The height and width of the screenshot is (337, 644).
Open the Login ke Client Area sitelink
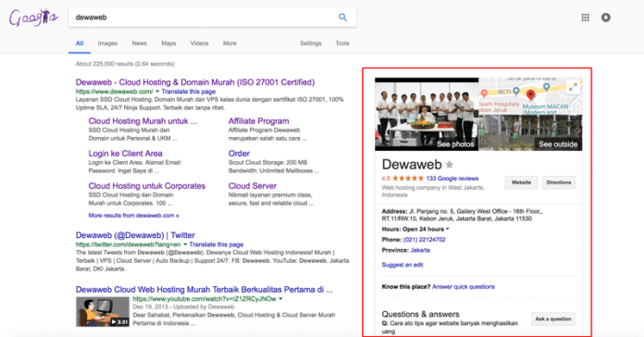click(125, 154)
